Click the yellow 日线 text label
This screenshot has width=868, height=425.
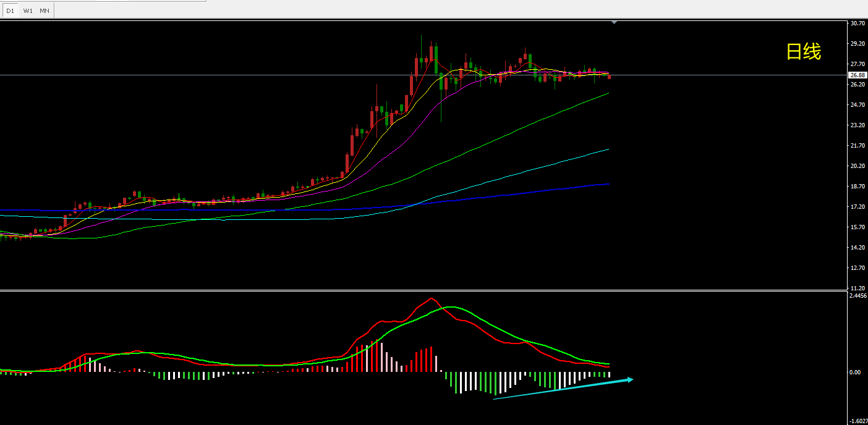(803, 52)
